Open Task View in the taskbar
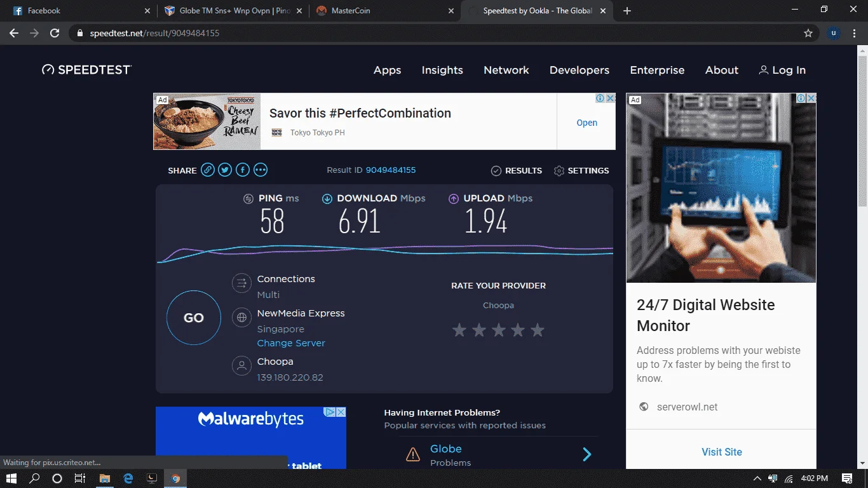This screenshot has height=488, width=868. tap(80, 478)
